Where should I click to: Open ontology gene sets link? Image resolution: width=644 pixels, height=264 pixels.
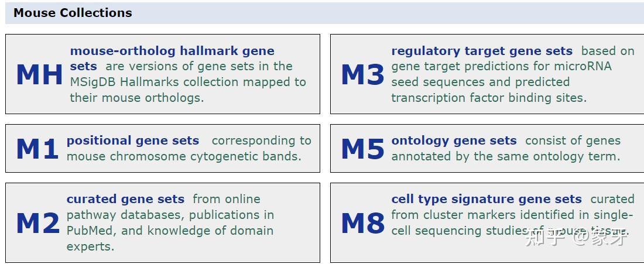pos(454,140)
